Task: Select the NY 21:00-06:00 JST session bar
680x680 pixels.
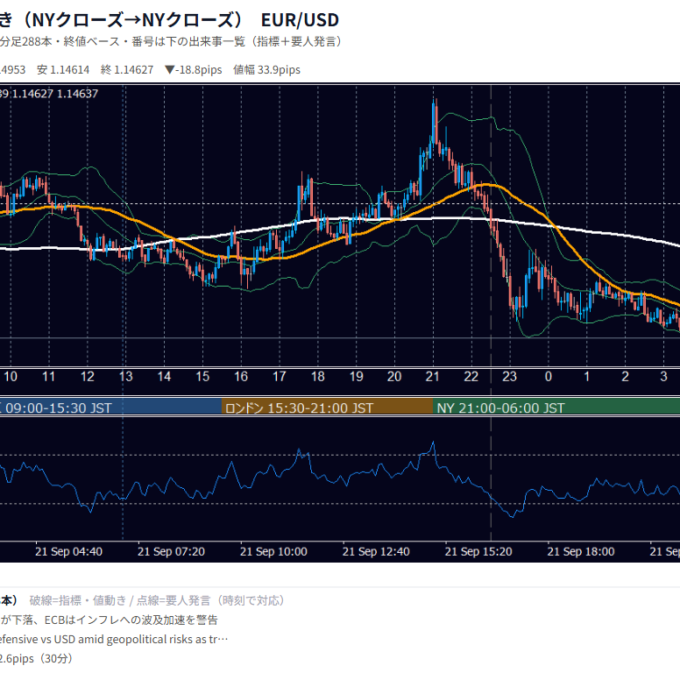Action: tap(556, 408)
